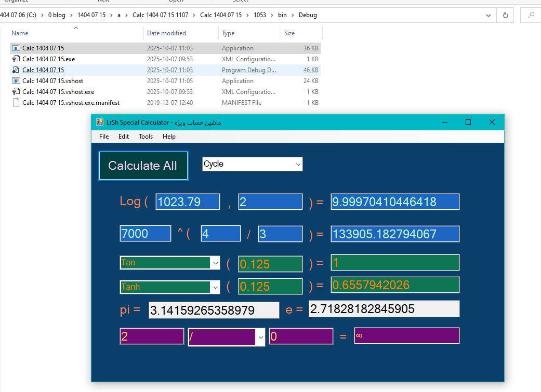Open the Tools menu
This screenshot has width=541, height=392.
[146, 137]
